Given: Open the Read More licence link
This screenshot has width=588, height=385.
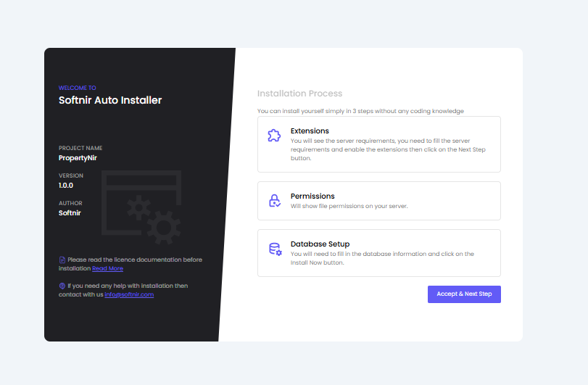Looking at the screenshot, I should (107, 269).
